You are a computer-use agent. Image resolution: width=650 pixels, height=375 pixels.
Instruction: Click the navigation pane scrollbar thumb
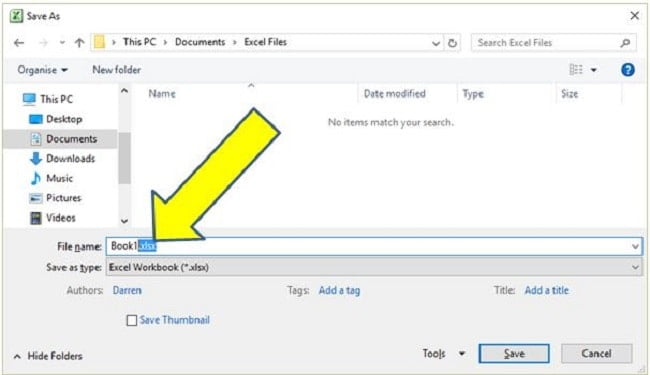124,158
